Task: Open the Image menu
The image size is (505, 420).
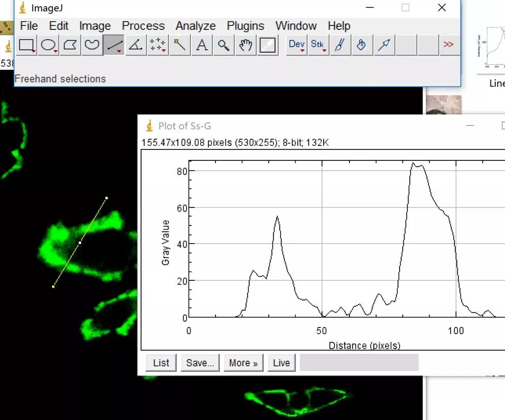Action: [95, 26]
